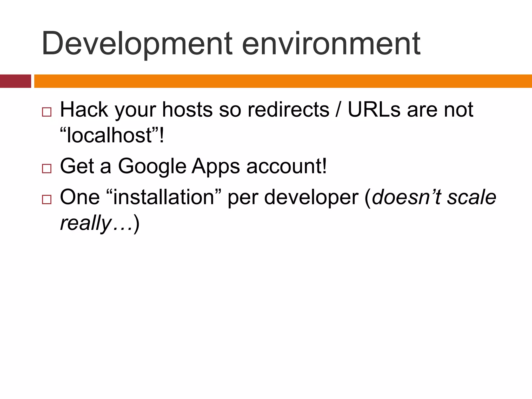The image size is (532, 399).
Task: Click the italic text 'really…)'
Action: click(x=100, y=223)
